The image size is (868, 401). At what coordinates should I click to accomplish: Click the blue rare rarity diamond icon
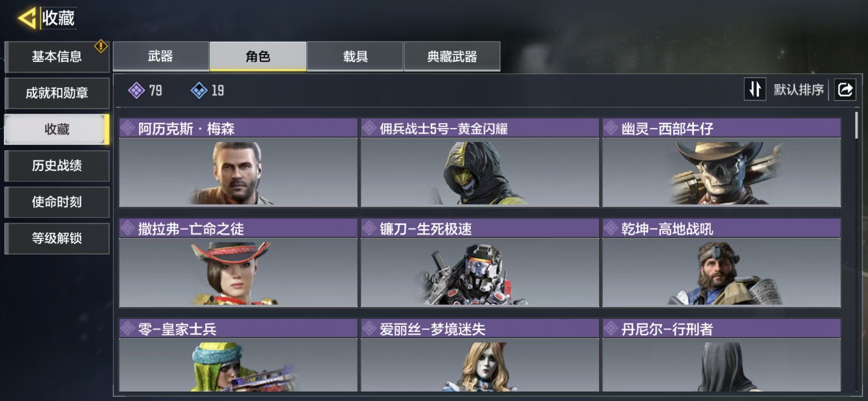pyautogui.click(x=199, y=90)
